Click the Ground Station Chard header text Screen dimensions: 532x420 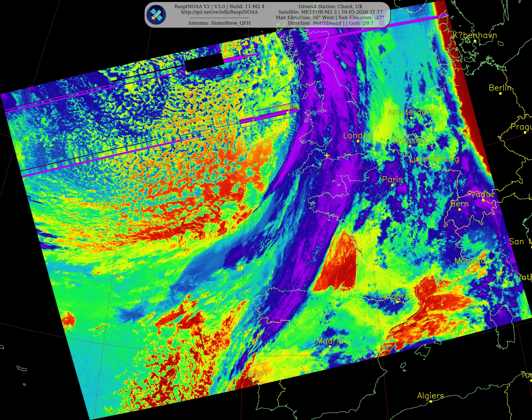click(330, 6)
